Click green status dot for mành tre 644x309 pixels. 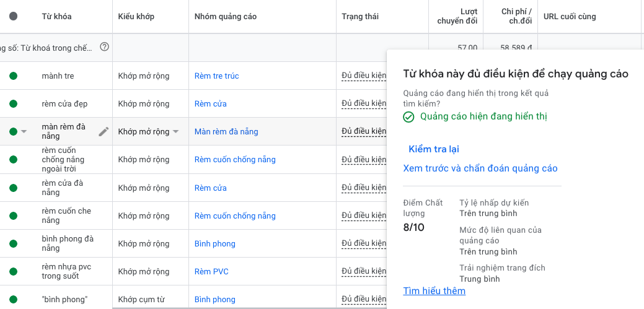click(13, 76)
